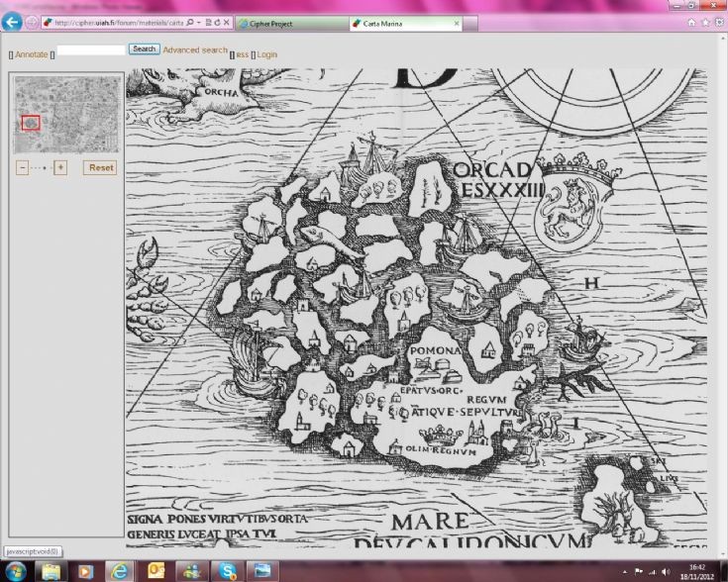This screenshot has width=728, height=582.
Task: Minimize the browser window
Action: click(x=676, y=6)
